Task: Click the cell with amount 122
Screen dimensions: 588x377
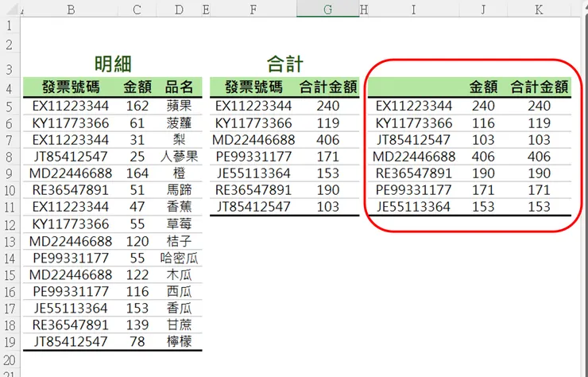Action: [137, 275]
